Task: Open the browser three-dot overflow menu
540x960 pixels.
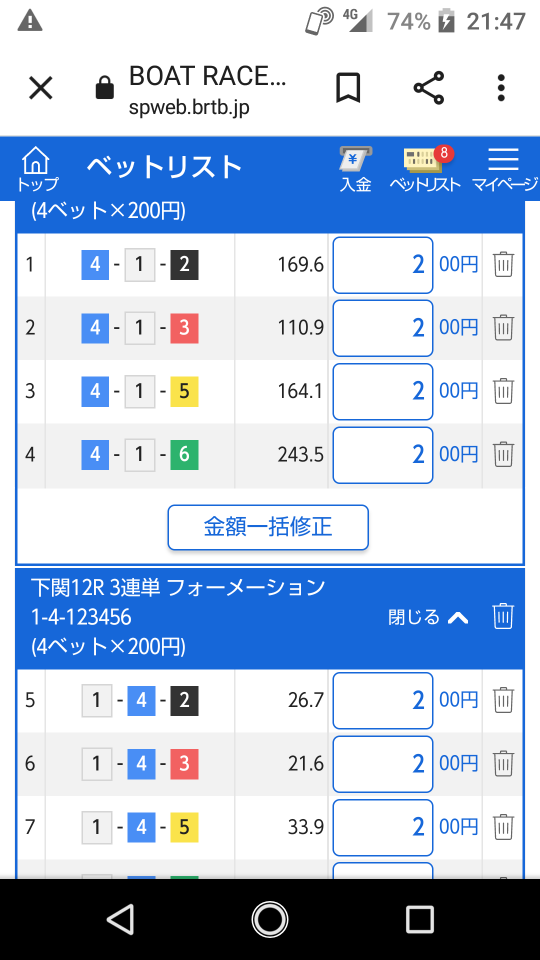Action: tap(501, 88)
